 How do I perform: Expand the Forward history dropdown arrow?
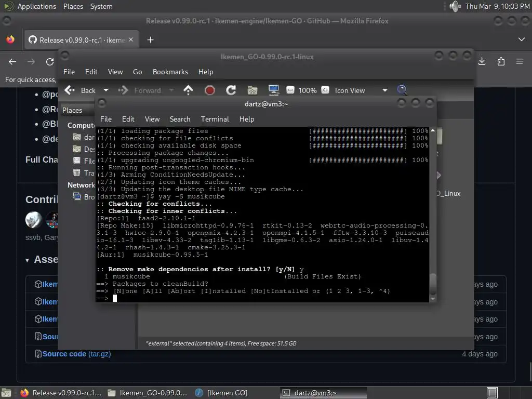tap(171, 90)
